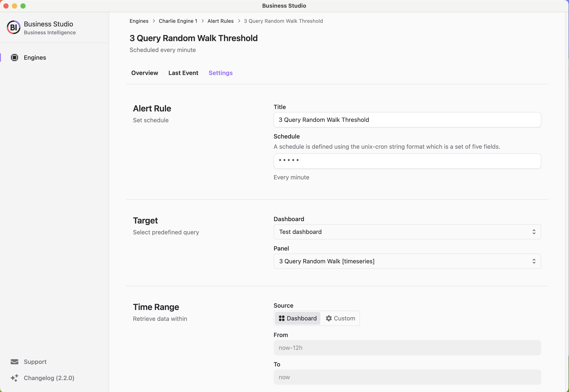Viewport: 569px width, 392px height.
Task: Click the Support link in sidebar
Action: click(35, 361)
